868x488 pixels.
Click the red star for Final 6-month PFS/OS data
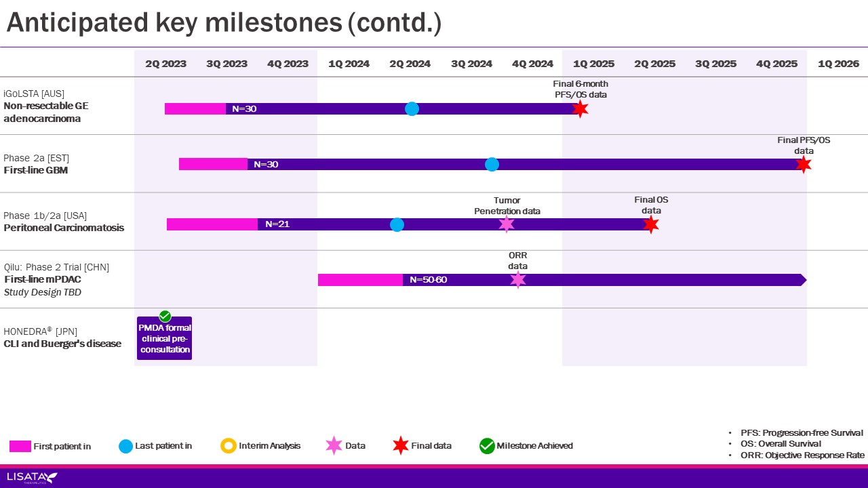[x=580, y=109]
